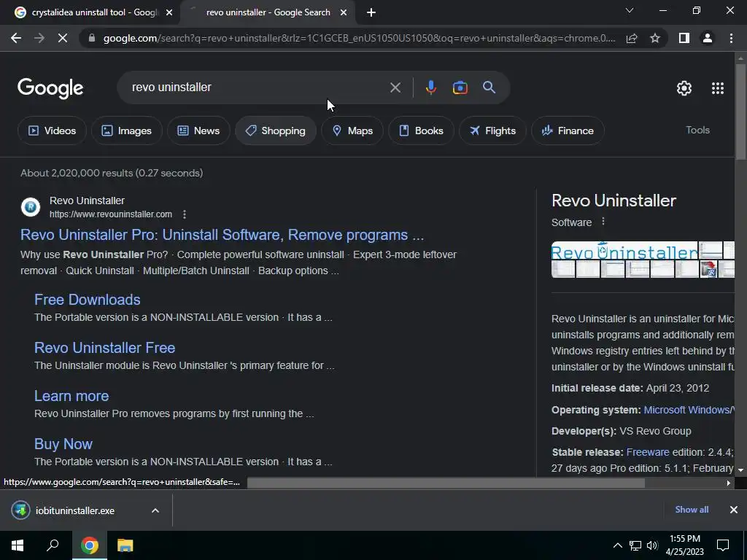The image size is (747, 560).
Task: Switch to Flights results
Action: pos(492,131)
